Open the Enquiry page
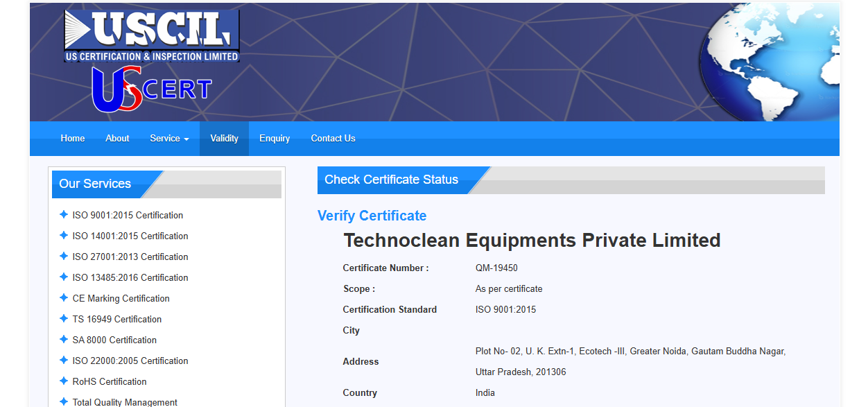 (x=275, y=139)
